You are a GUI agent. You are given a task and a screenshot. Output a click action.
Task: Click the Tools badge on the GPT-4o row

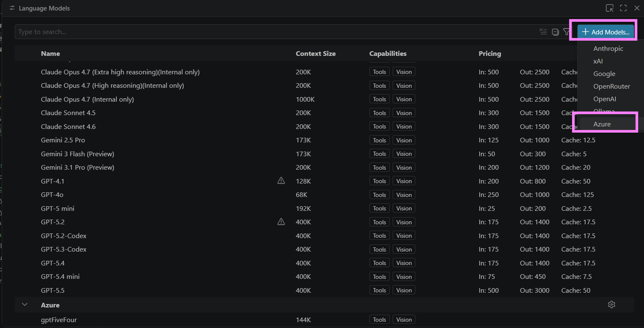click(x=380, y=194)
